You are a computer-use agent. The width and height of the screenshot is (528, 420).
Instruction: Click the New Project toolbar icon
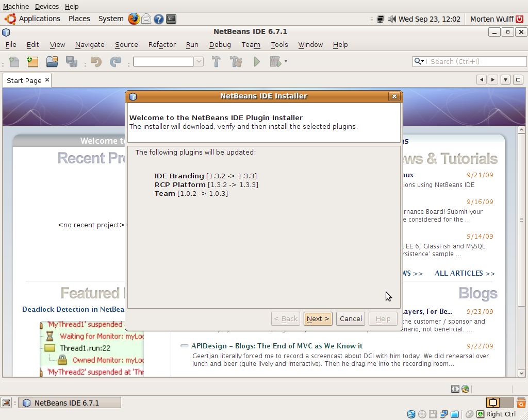coord(32,62)
